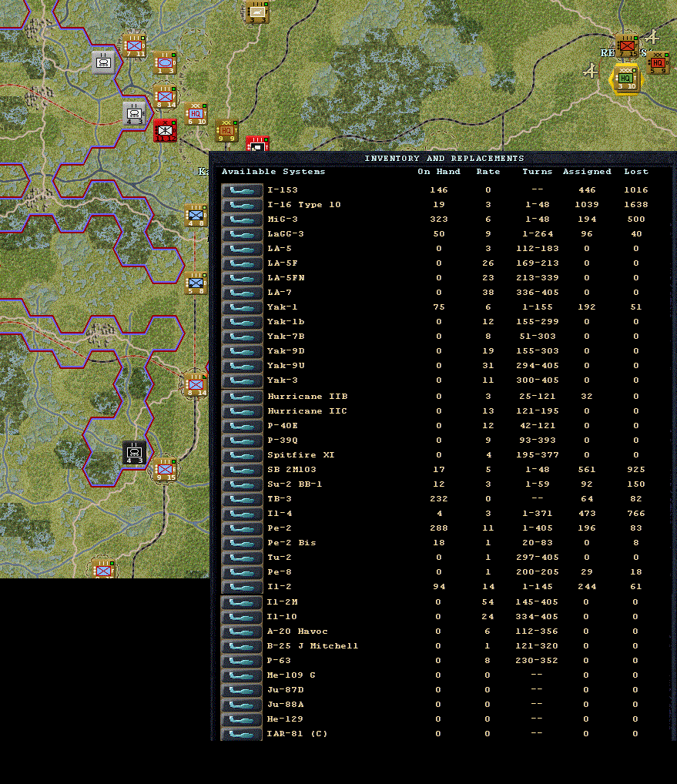Select the Yak-3 aircraft icon
This screenshot has width=677, height=784.
tap(242, 380)
